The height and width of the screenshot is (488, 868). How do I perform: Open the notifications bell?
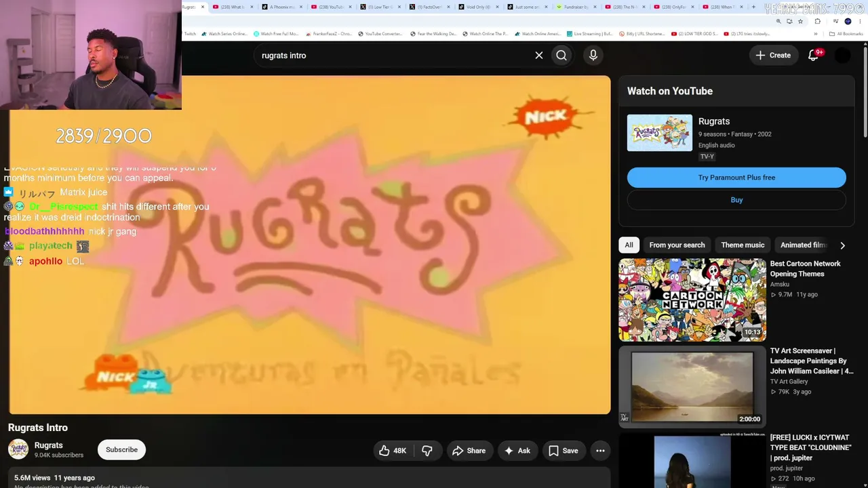(813, 56)
